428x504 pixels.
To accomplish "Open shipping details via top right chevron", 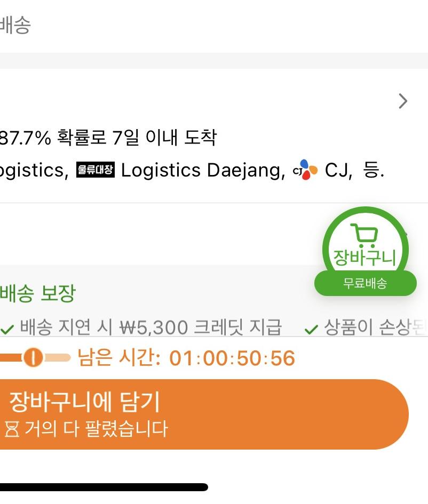I will (403, 101).
